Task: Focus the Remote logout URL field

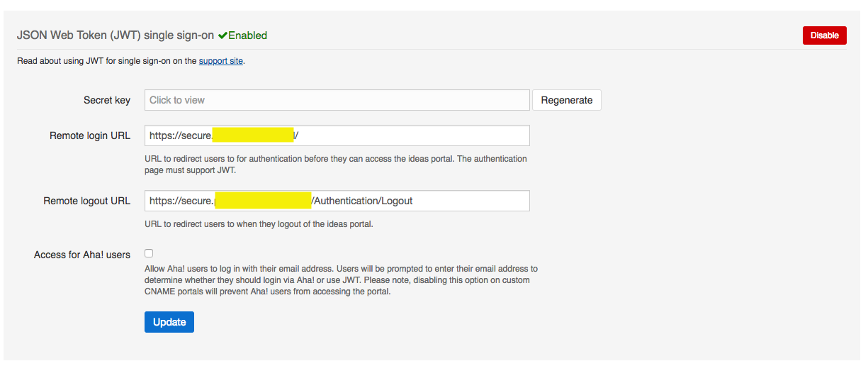Action: point(337,201)
